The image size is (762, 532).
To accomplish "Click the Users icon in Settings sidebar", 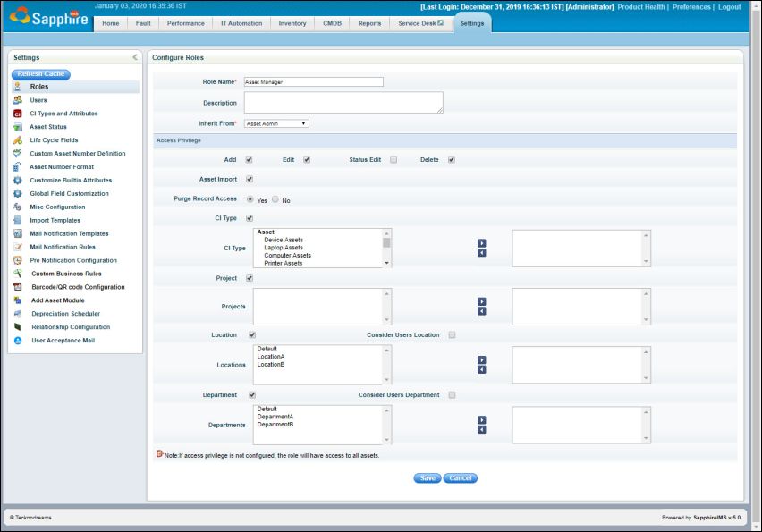I will (18, 100).
